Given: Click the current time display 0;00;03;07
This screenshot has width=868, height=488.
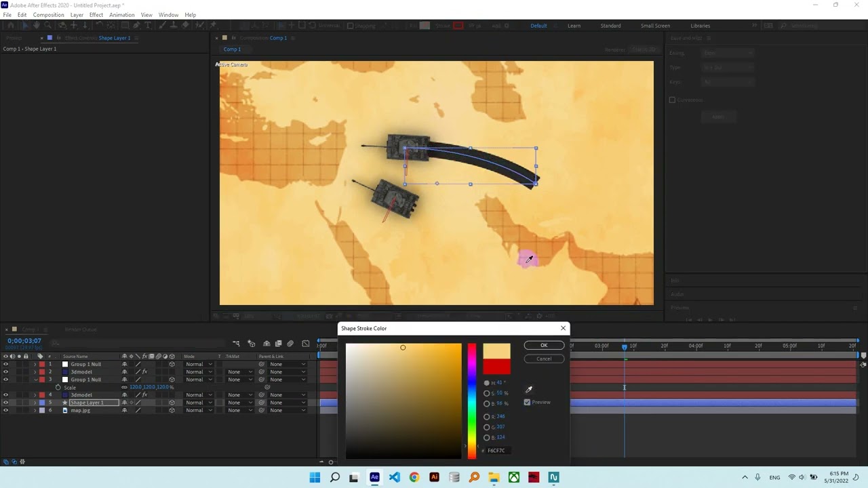Looking at the screenshot, I should (x=24, y=341).
